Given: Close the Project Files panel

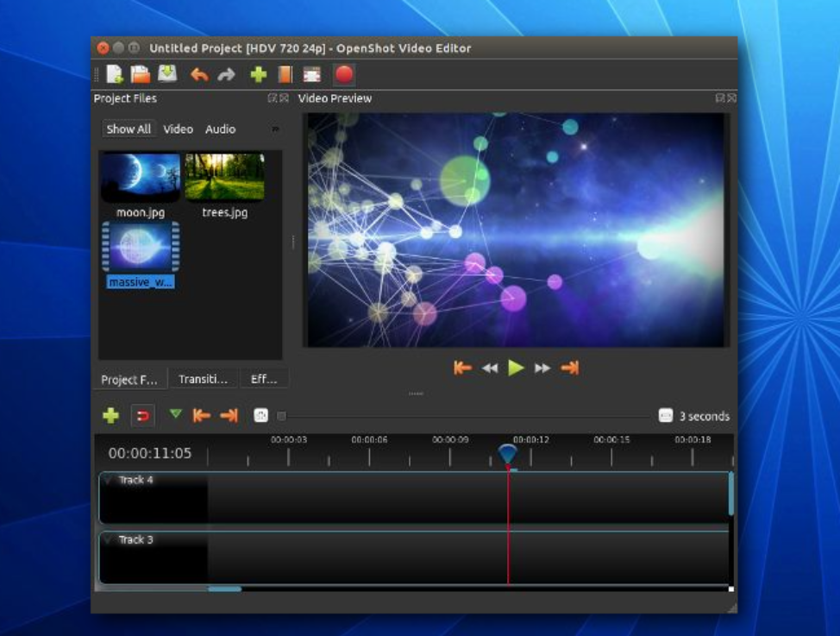Looking at the screenshot, I should coord(284,98).
